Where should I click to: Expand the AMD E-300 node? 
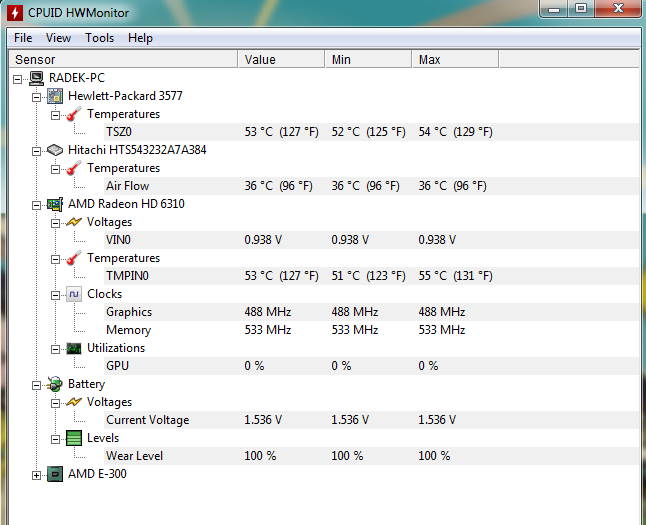pyautogui.click(x=36, y=476)
